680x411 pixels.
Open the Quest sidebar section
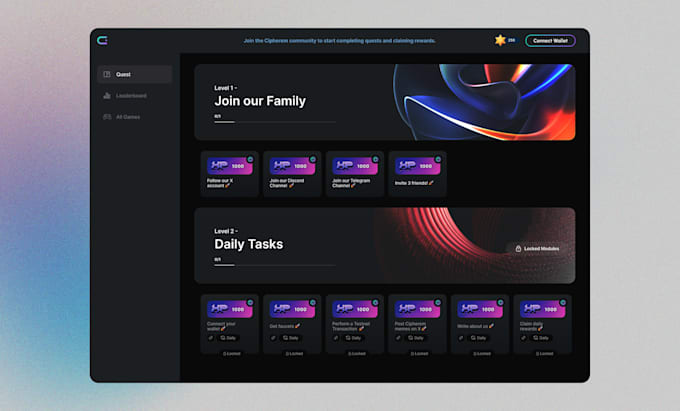(134, 74)
